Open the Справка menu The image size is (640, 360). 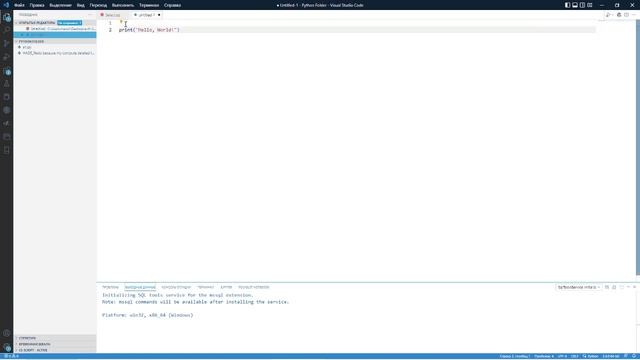[172, 5]
